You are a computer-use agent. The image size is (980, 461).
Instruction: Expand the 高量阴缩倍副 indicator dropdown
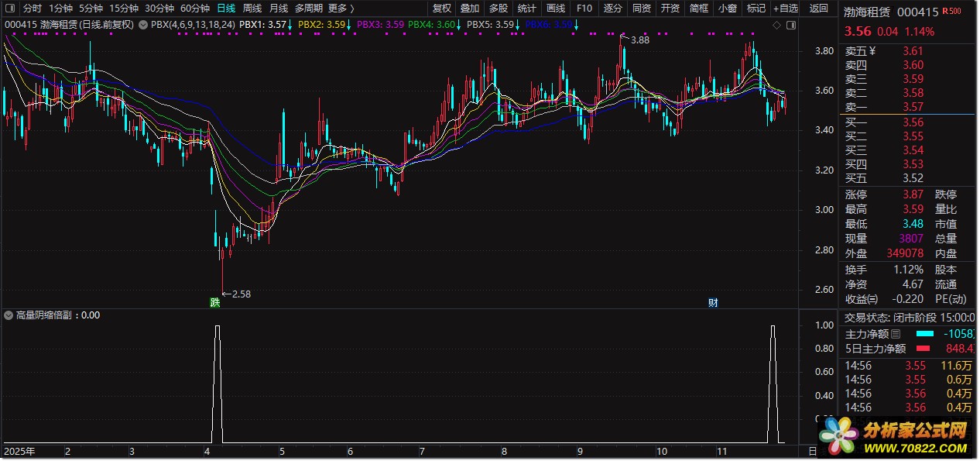(x=9, y=315)
